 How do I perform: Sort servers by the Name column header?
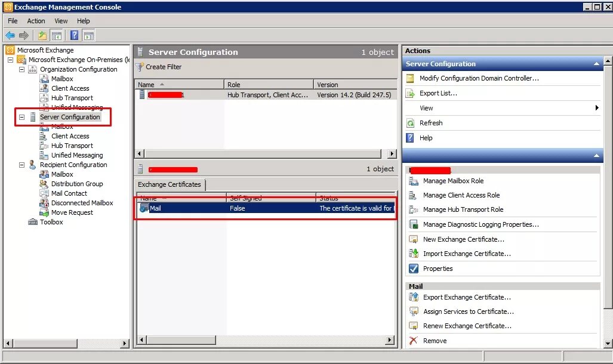click(x=179, y=85)
